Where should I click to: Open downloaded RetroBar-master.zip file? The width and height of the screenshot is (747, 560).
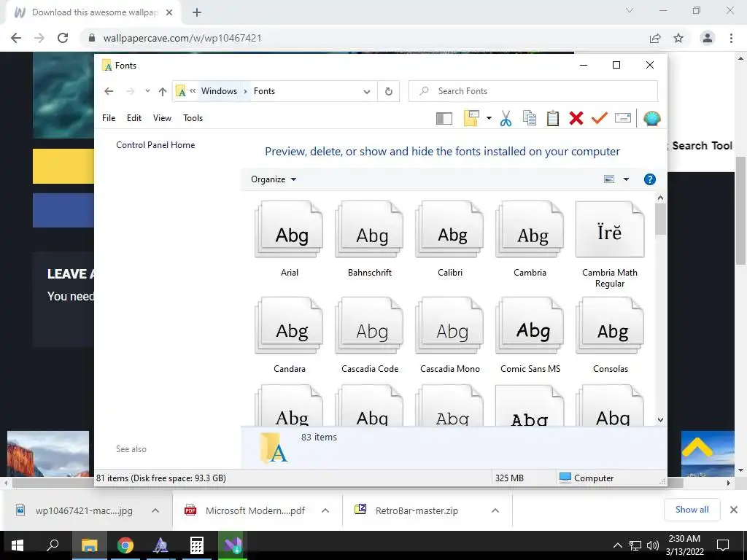[x=417, y=510]
